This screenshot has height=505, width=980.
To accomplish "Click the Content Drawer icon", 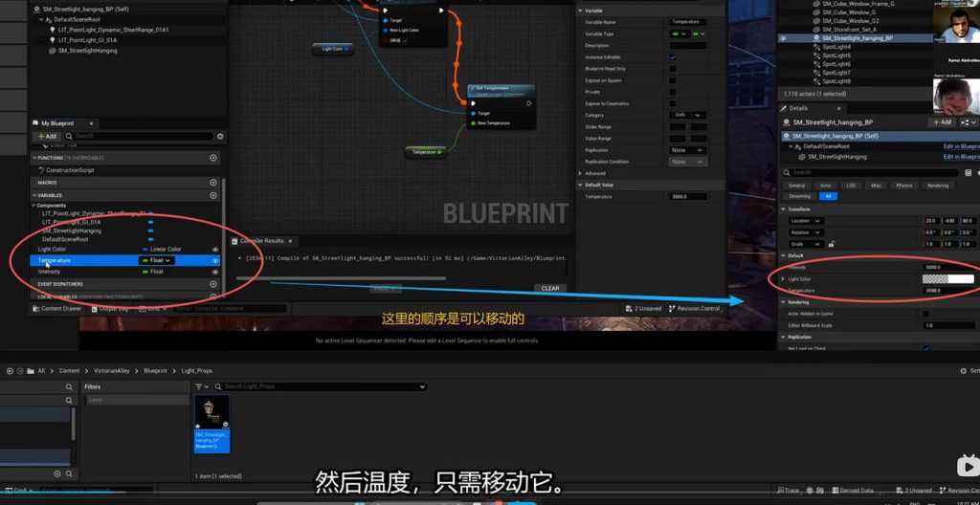I will click(37, 309).
